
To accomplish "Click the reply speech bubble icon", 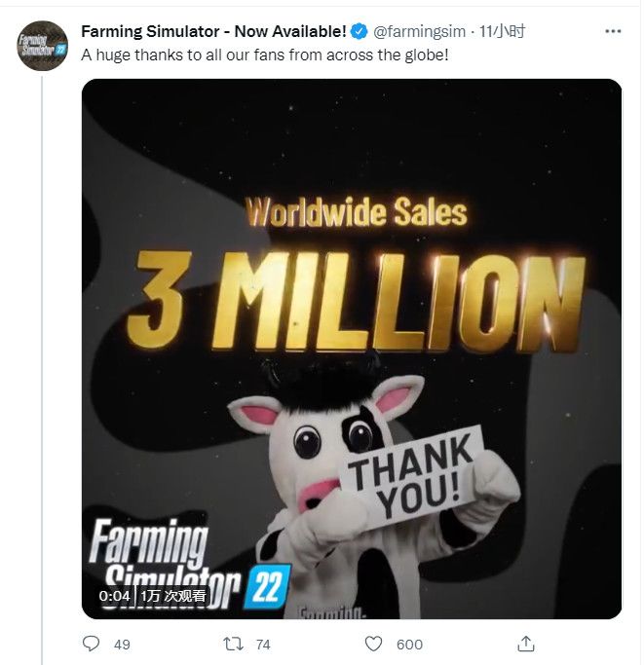I will 92,644.
